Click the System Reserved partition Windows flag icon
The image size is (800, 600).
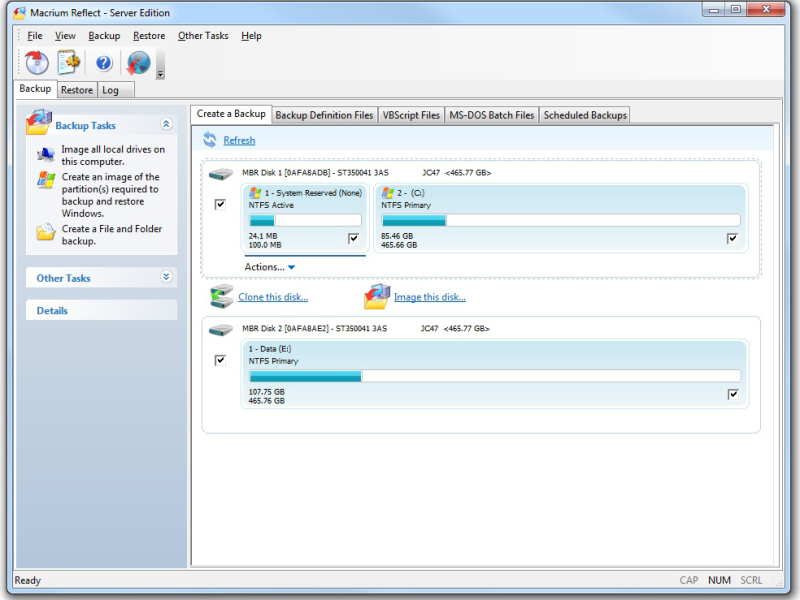tap(255, 193)
